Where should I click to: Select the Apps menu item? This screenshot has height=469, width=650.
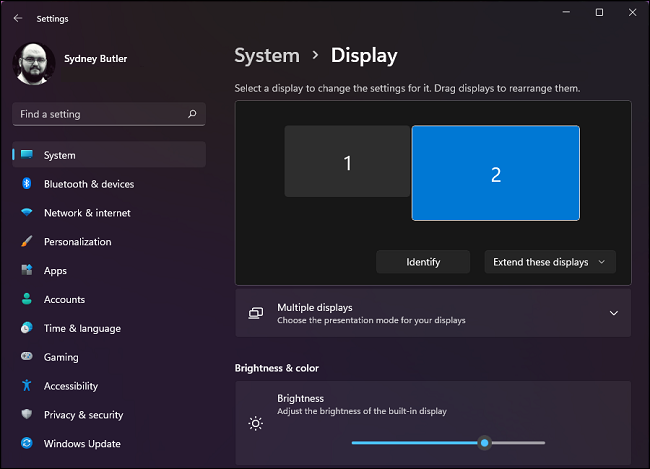(55, 271)
